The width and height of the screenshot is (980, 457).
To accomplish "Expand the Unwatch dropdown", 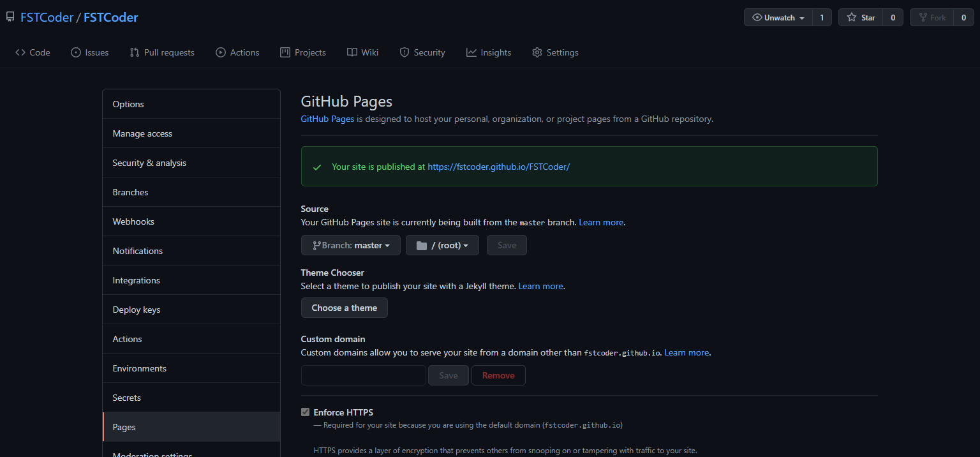I will [778, 18].
